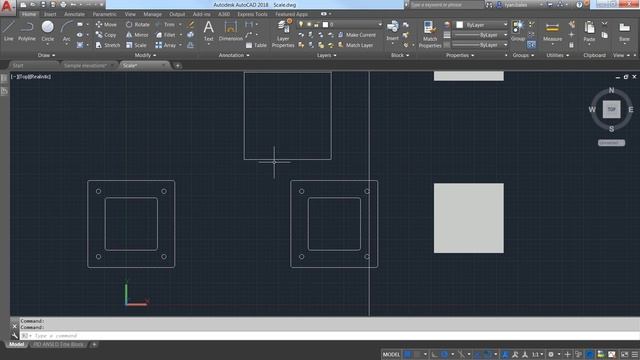Toggle ortho mode in status bar
The image size is (640, 360).
tap(434, 354)
